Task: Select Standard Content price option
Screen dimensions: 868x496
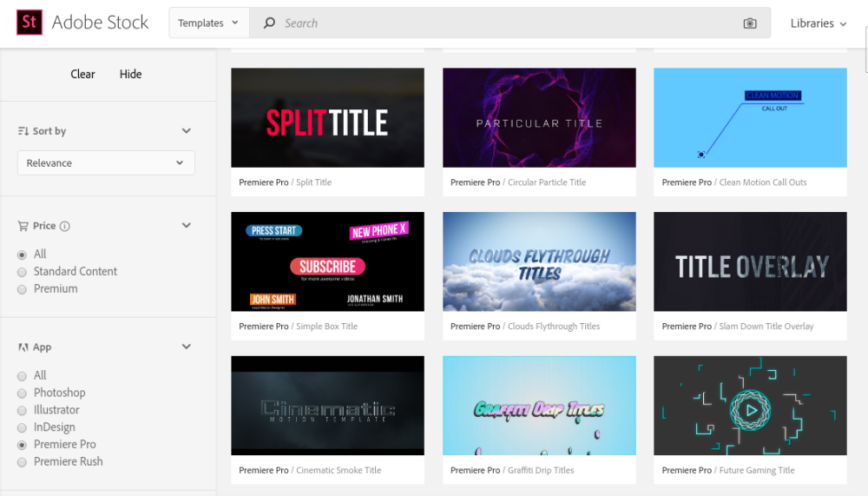Action: click(x=23, y=272)
